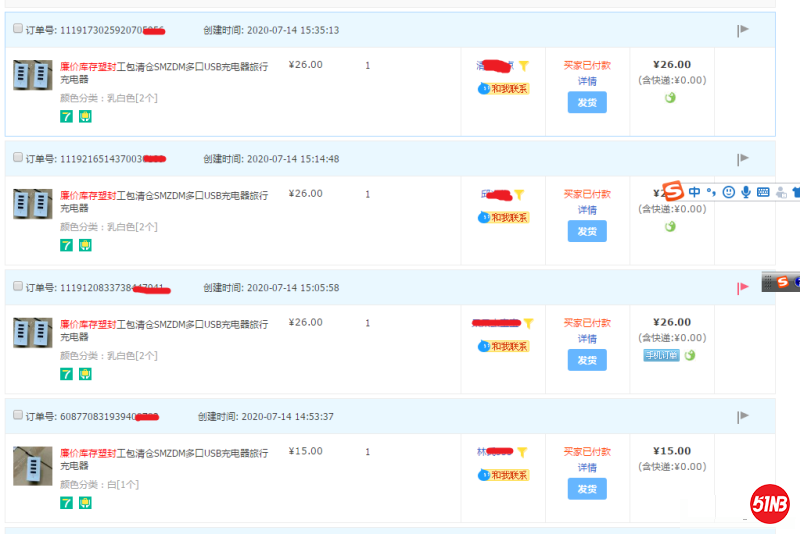Open the Sogou emoji smiley icon
800x534 pixels.
pos(728,191)
